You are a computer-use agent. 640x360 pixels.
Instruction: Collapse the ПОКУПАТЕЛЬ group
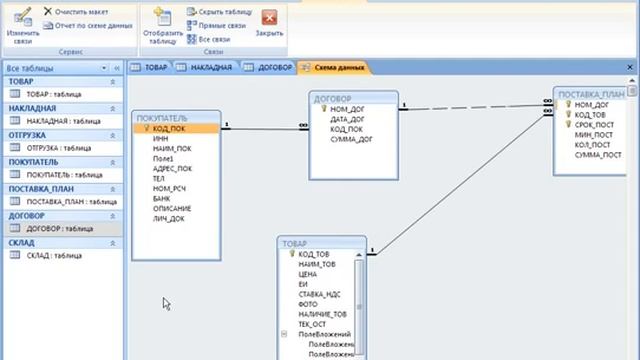(113, 162)
